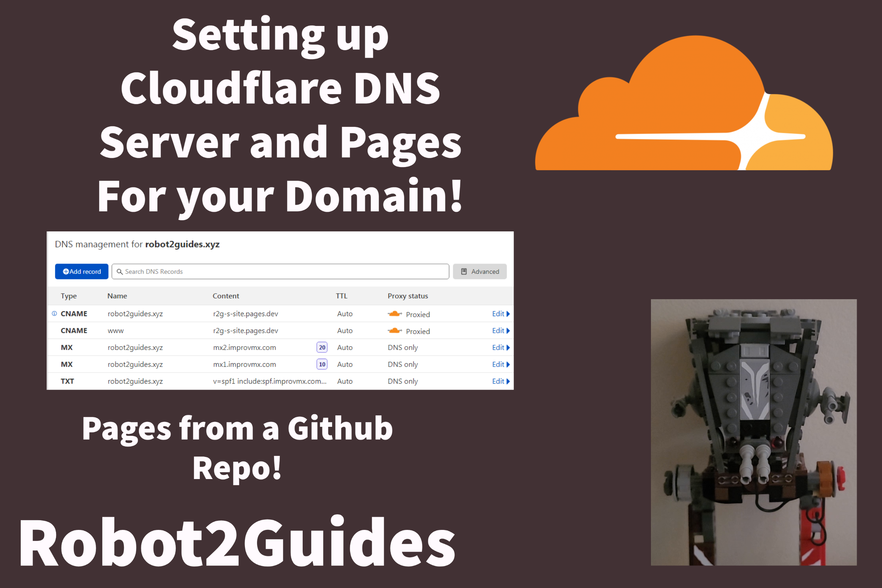Click priority badge 20 on mx2 record

322,347
